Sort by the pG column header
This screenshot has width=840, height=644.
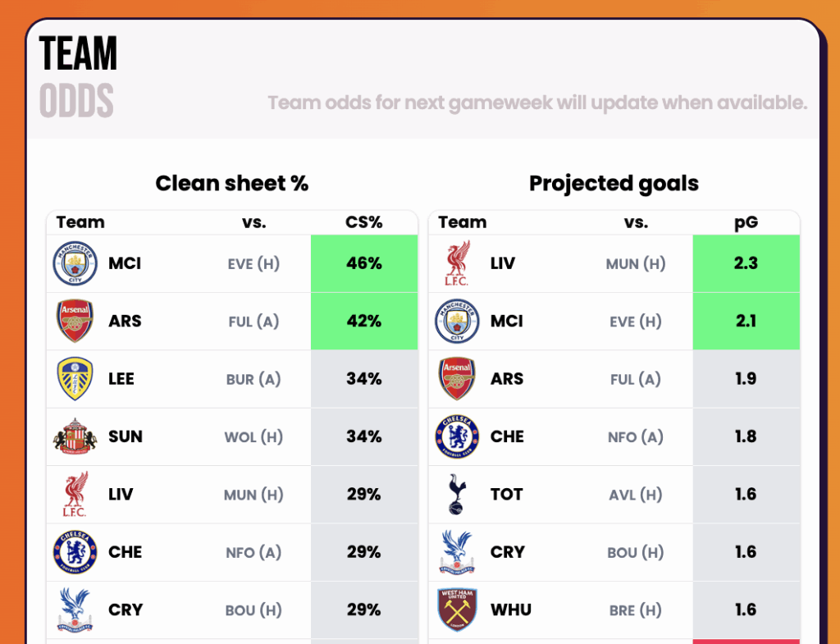coord(746,222)
